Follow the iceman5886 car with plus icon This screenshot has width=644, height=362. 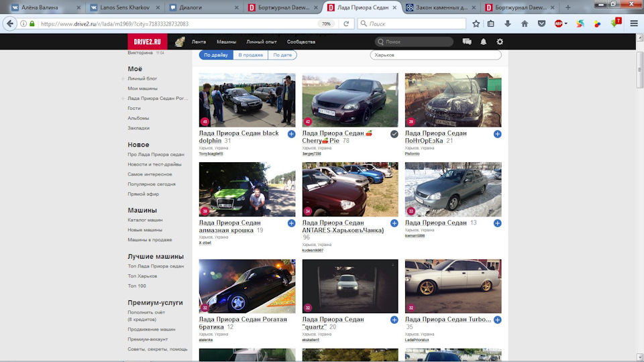point(497,223)
